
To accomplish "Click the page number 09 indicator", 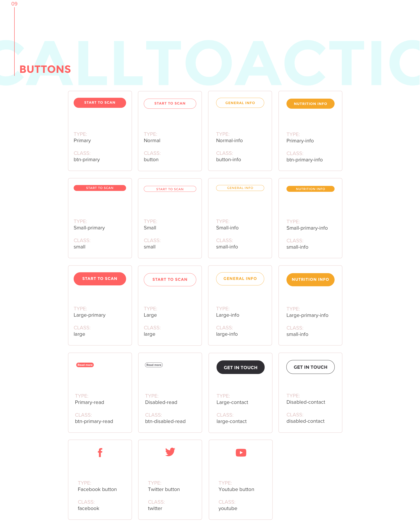I will point(14,3).
